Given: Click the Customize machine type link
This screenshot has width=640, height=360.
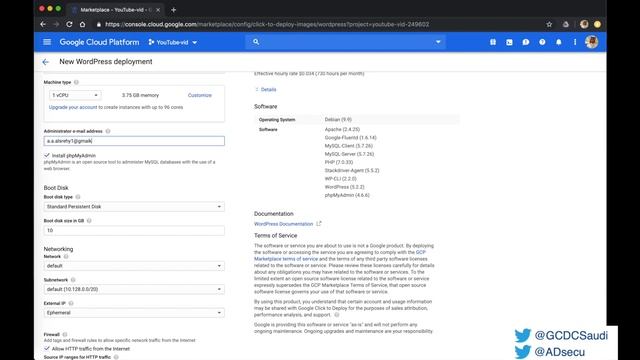Looking at the screenshot, I should [x=200, y=95].
